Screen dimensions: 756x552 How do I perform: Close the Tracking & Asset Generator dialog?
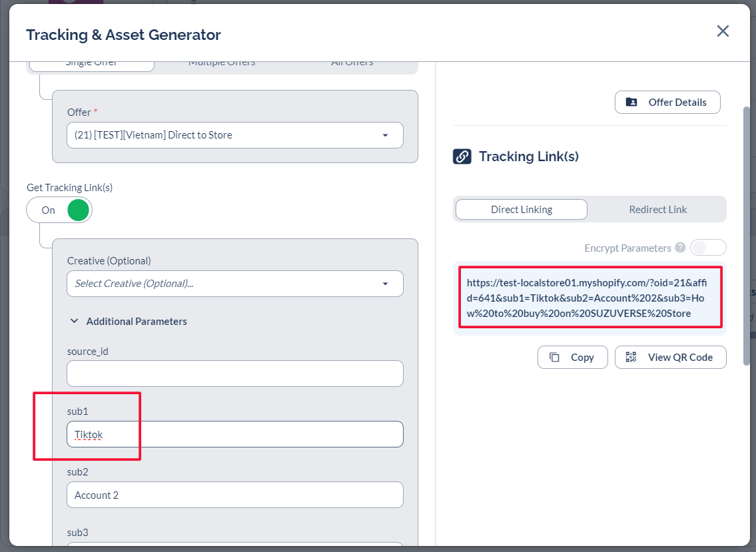(x=723, y=31)
